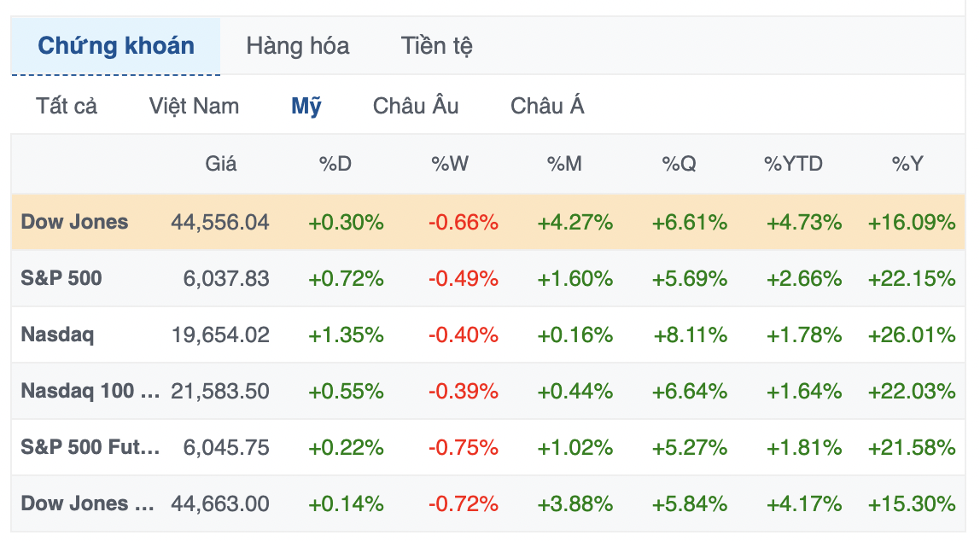The height and width of the screenshot is (541, 980).
Task: Open the Hàng hóa tab
Action: 297,46
